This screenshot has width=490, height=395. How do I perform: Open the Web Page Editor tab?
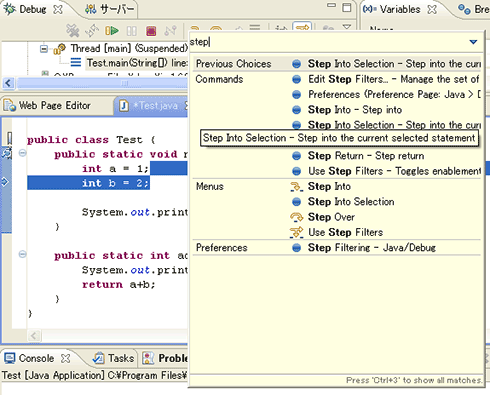coord(47,106)
